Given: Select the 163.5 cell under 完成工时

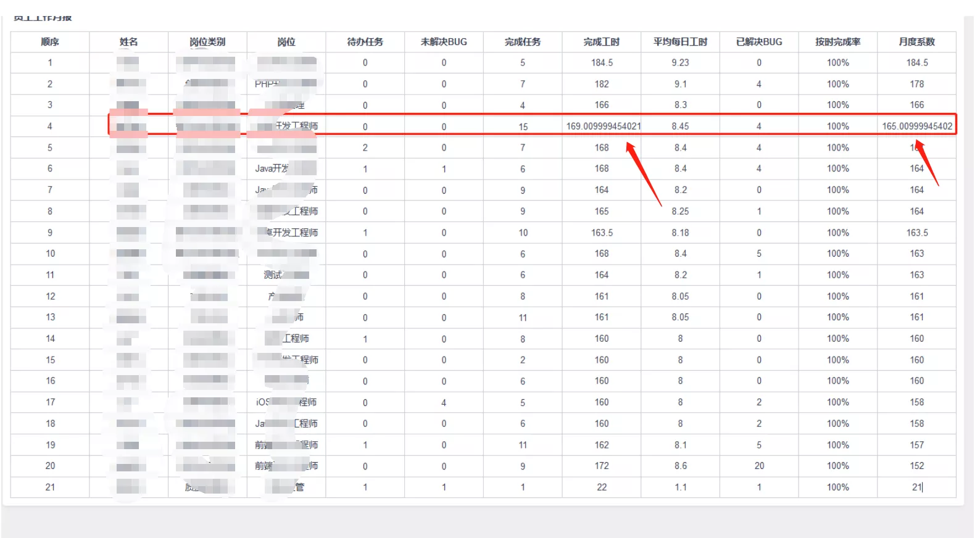Looking at the screenshot, I should [x=602, y=233].
